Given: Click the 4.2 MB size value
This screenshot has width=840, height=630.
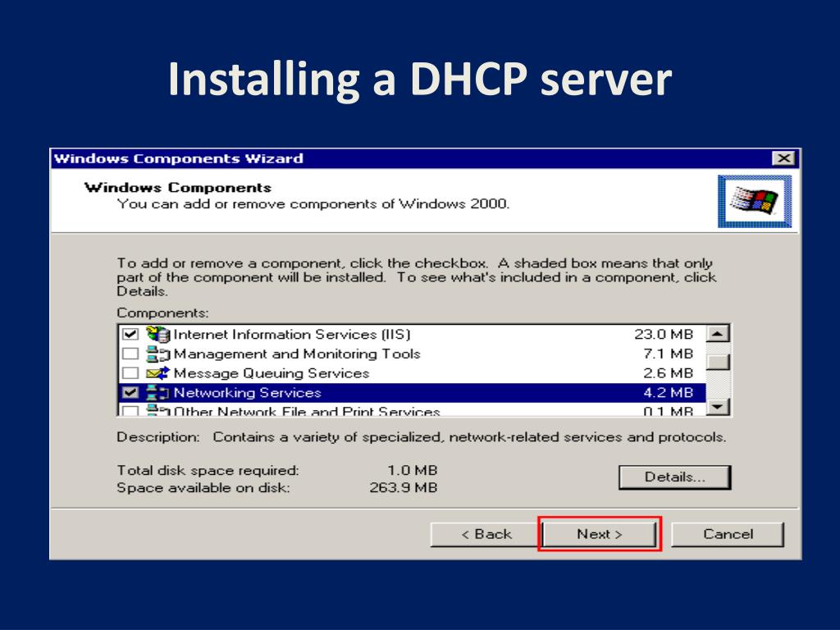Looking at the screenshot, I should 668,393.
